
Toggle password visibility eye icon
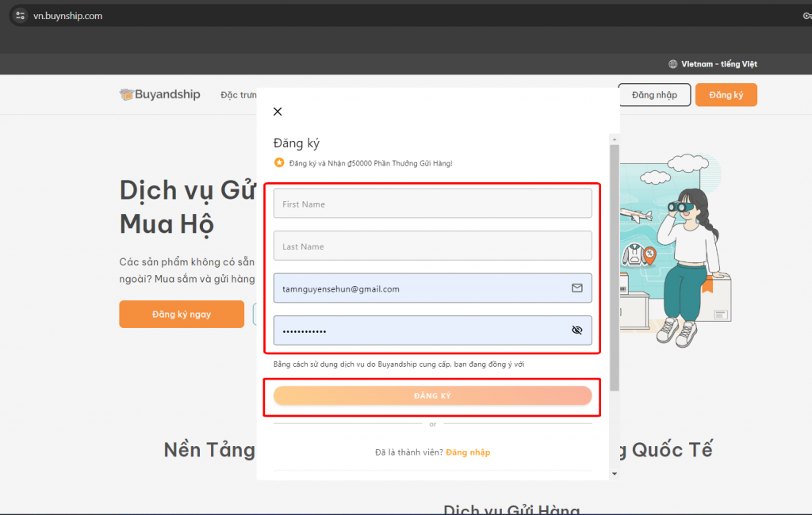click(577, 330)
